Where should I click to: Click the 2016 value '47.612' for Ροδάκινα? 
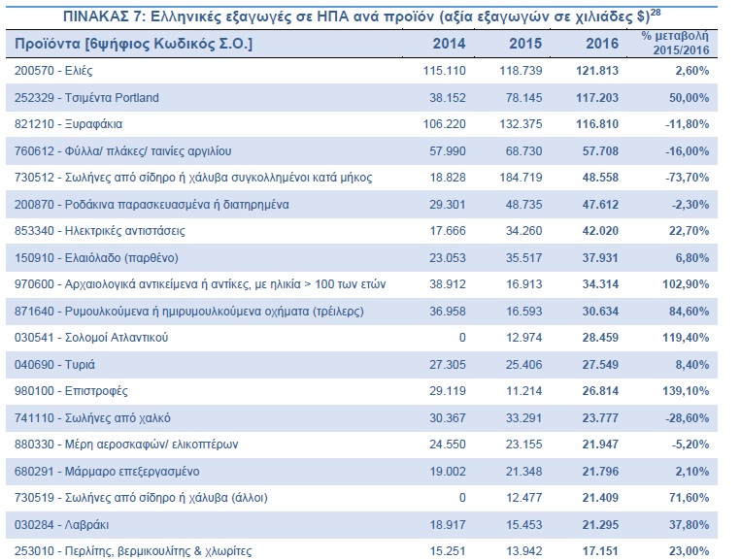[x=600, y=205]
